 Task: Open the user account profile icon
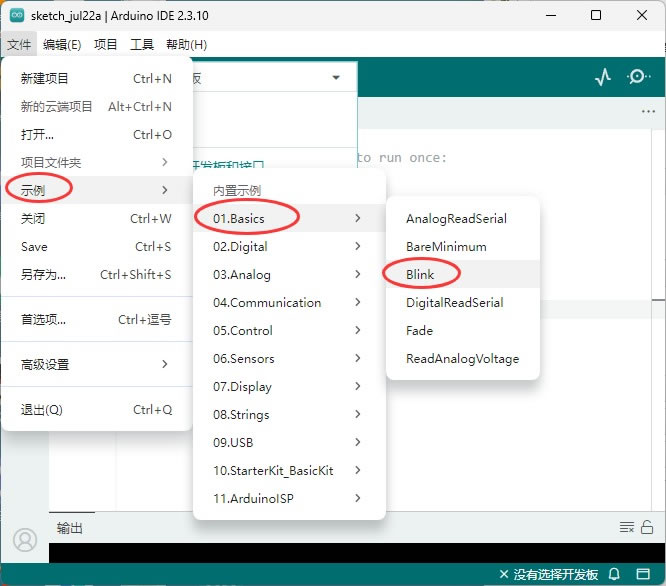point(25,540)
